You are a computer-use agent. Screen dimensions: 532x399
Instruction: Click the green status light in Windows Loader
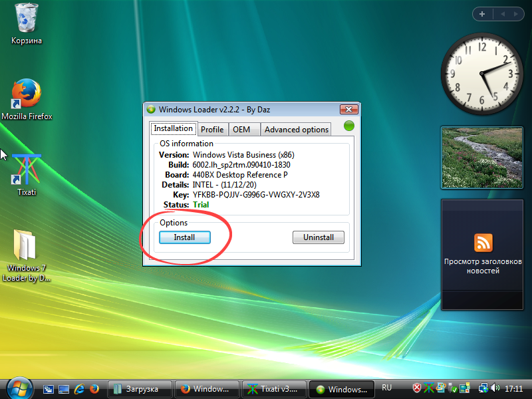pos(348,125)
